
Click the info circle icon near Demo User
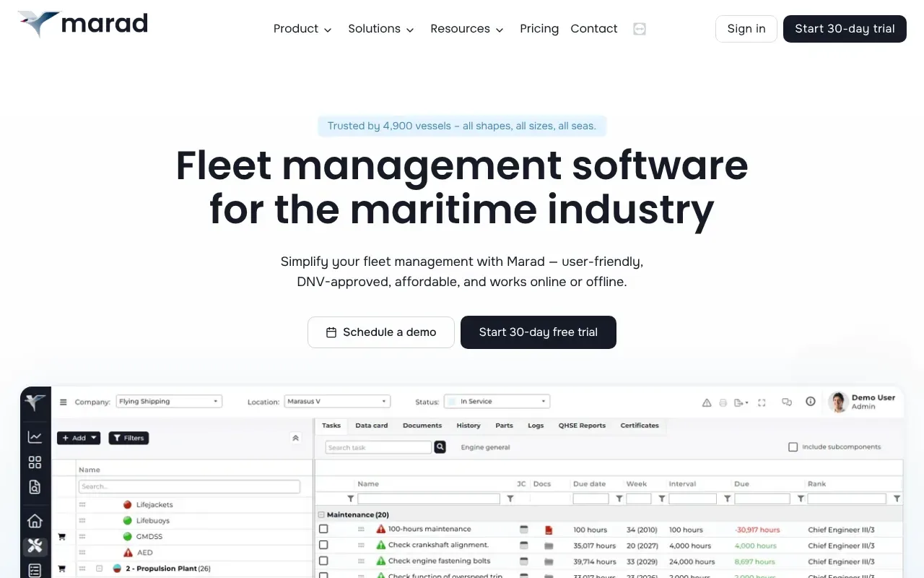pos(811,402)
